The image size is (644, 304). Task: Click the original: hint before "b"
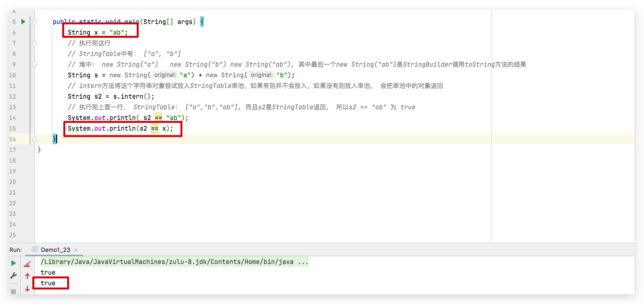tap(261, 75)
